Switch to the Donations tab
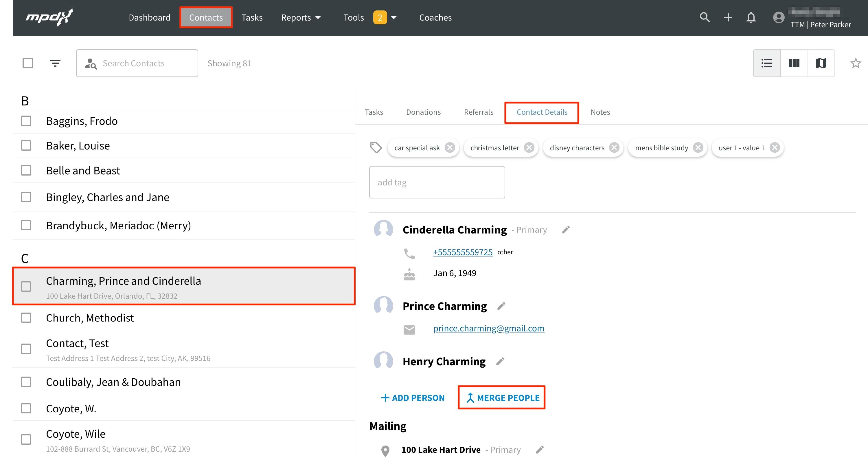 [x=423, y=112]
